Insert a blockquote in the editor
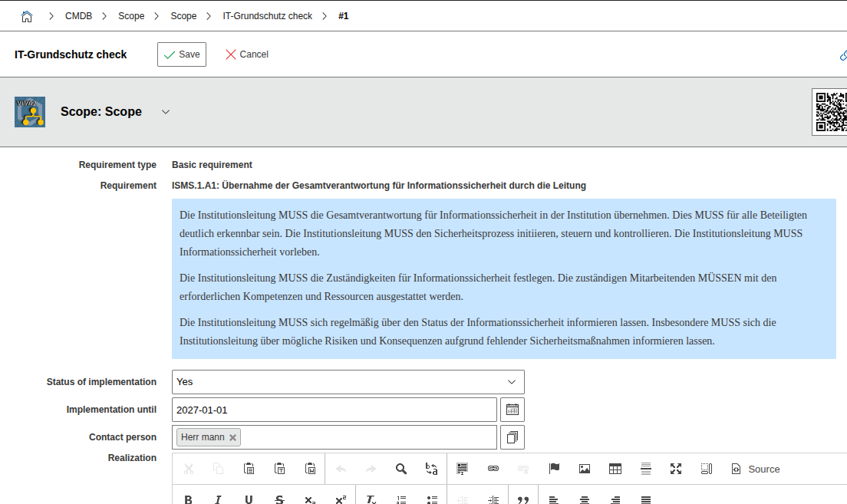The width and height of the screenshot is (847, 504). (524, 499)
